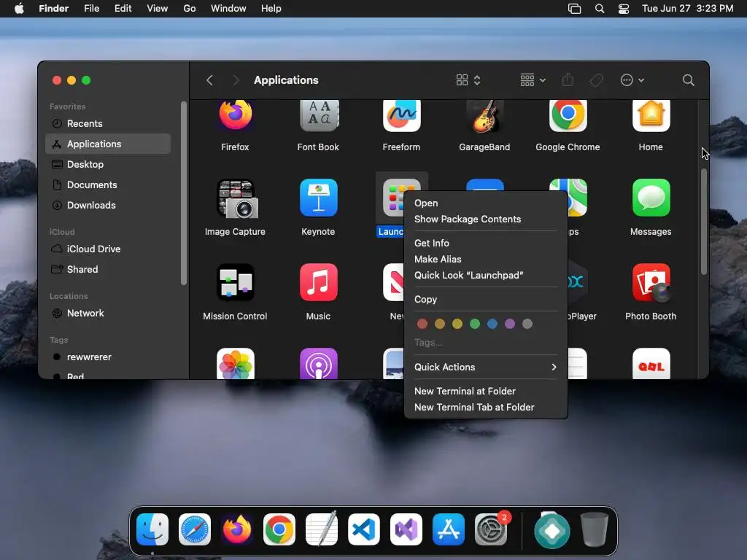Select the Messages app icon
This screenshot has height=560, width=747.
tap(651, 198)
